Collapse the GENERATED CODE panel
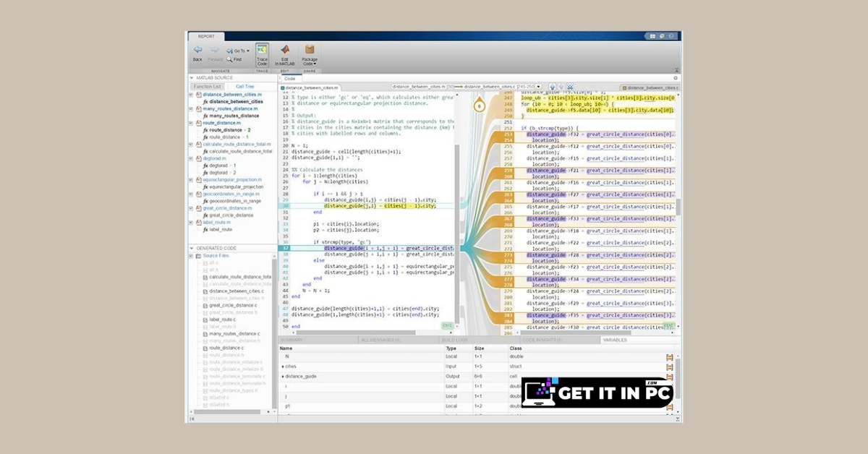The width and height of the screenshot is (868, 454). 192,248
